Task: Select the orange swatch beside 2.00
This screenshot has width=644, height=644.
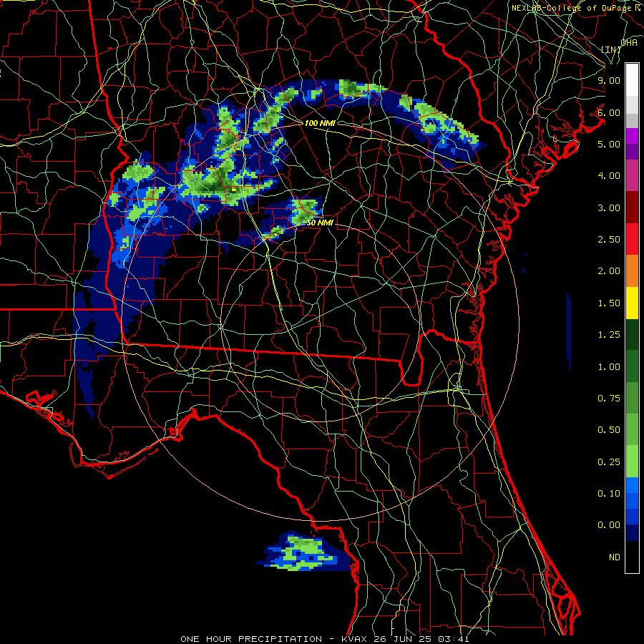Action: (632, 270)
